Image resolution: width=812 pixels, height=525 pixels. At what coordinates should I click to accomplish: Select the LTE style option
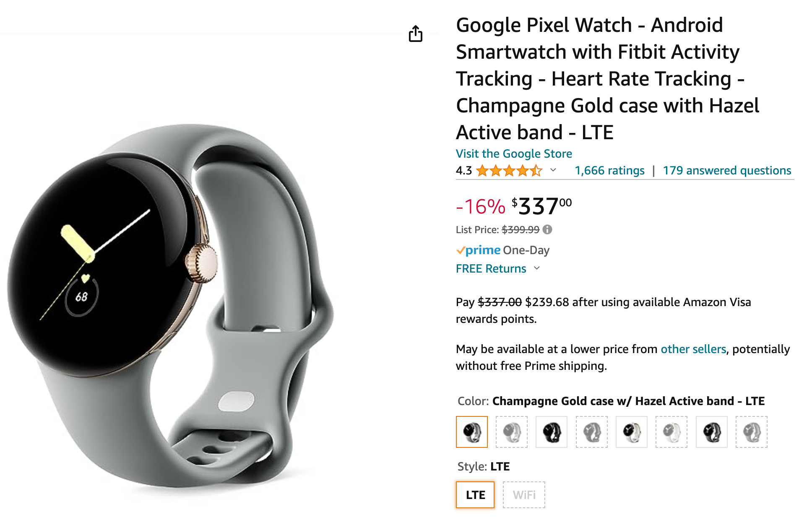(475, 495)
